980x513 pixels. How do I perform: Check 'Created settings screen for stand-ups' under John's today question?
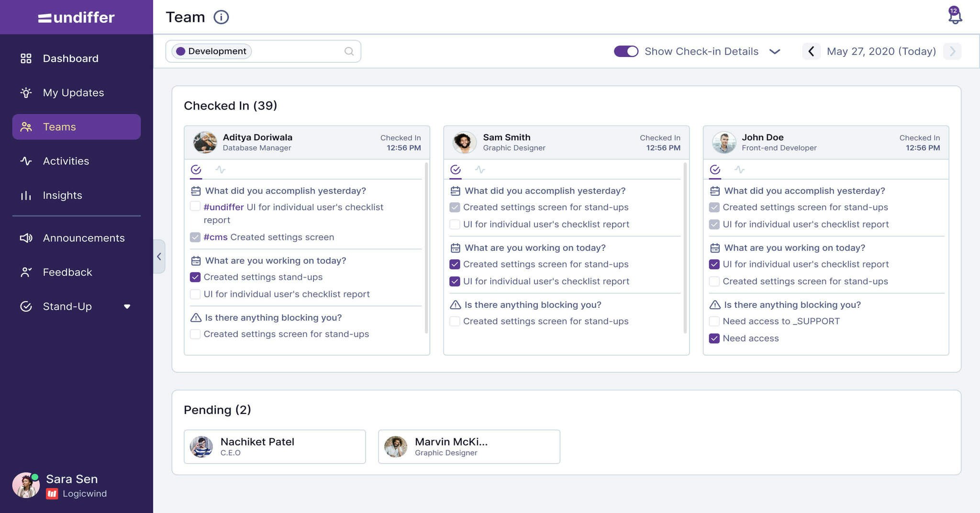[714, 281]
